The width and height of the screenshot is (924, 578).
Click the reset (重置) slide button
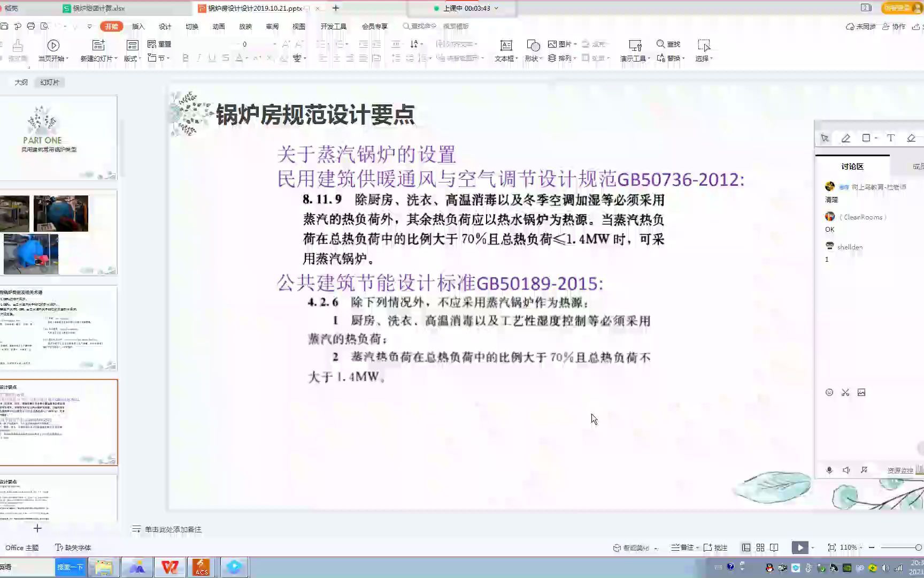click(159, 44)
